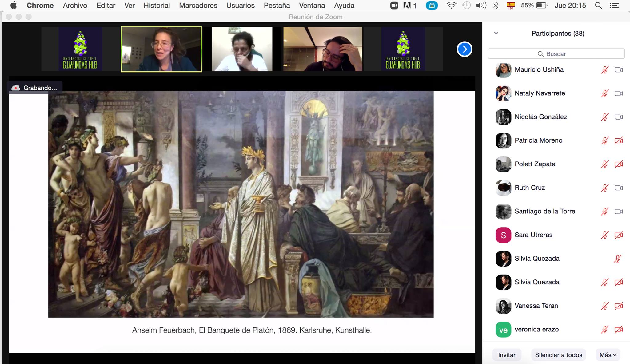The width and height of the screenshot is (630, 364).
Task: Click the Buscar participant search field
Action: 556,54
